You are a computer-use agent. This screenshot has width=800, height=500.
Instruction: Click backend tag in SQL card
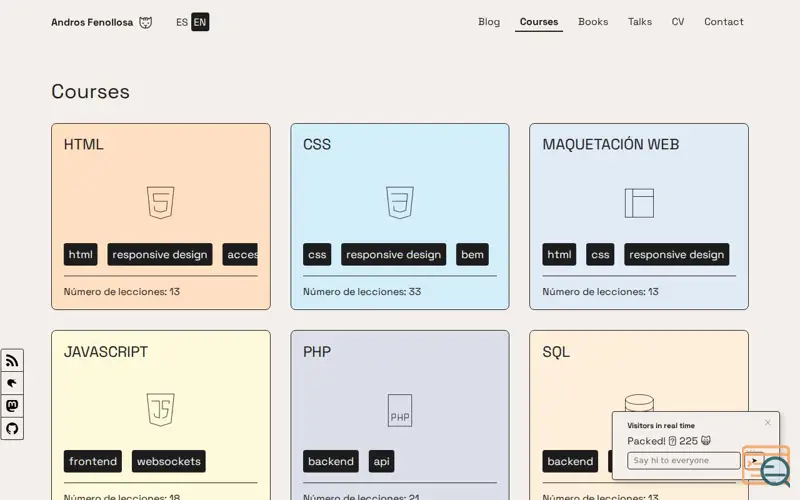click(x=570, y=461)
